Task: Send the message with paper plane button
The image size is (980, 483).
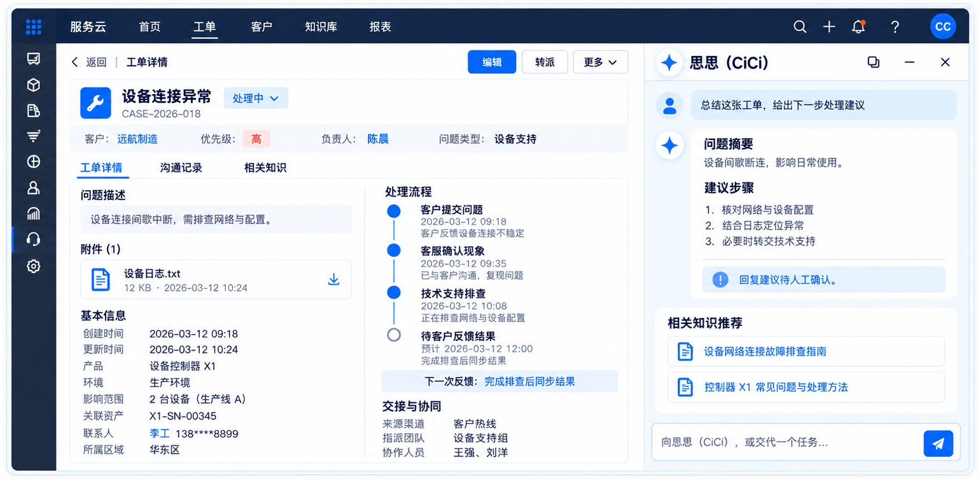Action: [x=938, y=444]
